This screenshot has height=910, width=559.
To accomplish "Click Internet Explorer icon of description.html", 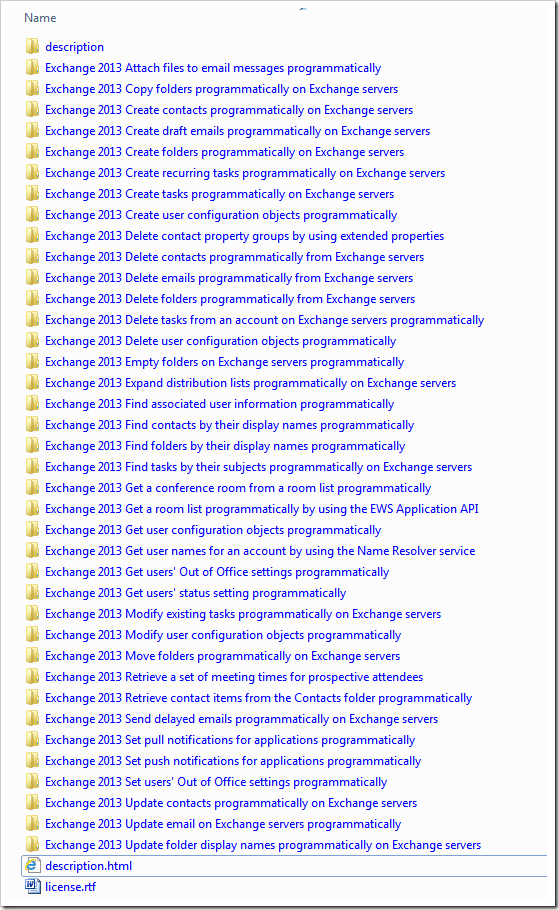I will [33, 865].
